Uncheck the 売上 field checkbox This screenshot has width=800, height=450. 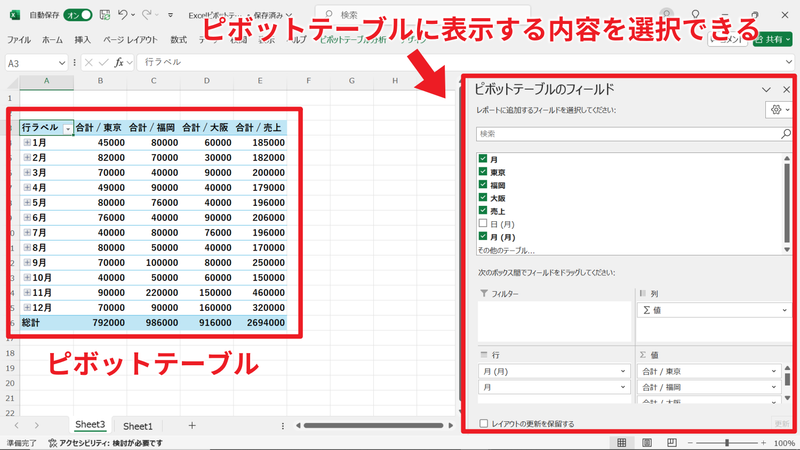(x=483, y=210)
